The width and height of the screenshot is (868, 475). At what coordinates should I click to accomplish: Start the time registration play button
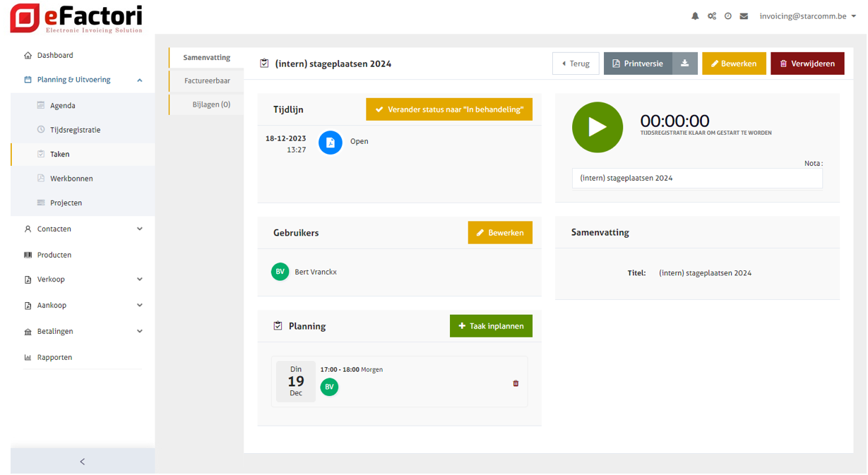click(598, 127)
